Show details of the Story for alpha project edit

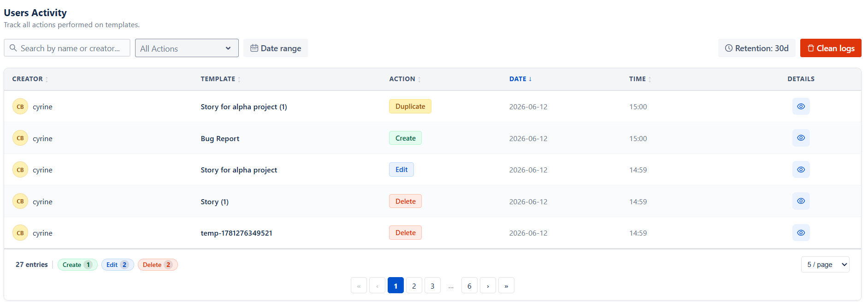tap(801, 170)
